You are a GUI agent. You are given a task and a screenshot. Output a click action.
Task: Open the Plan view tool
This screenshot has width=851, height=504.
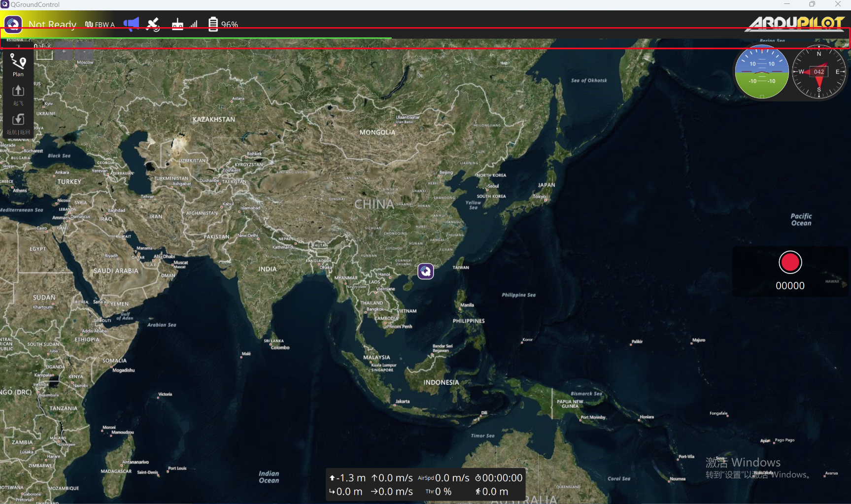[18, 65]
